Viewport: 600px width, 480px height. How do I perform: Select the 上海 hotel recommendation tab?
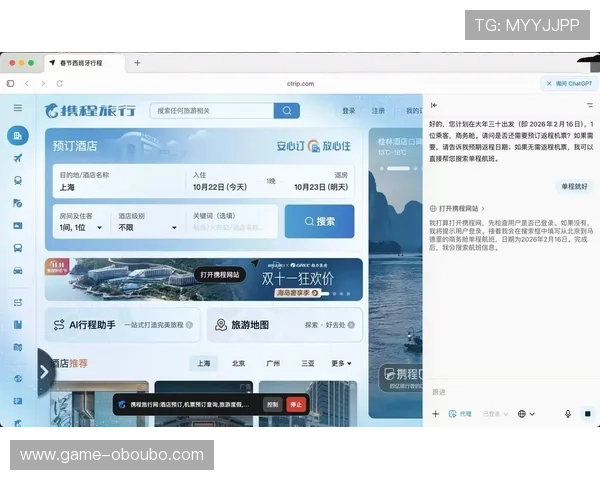tap(204, 363)
